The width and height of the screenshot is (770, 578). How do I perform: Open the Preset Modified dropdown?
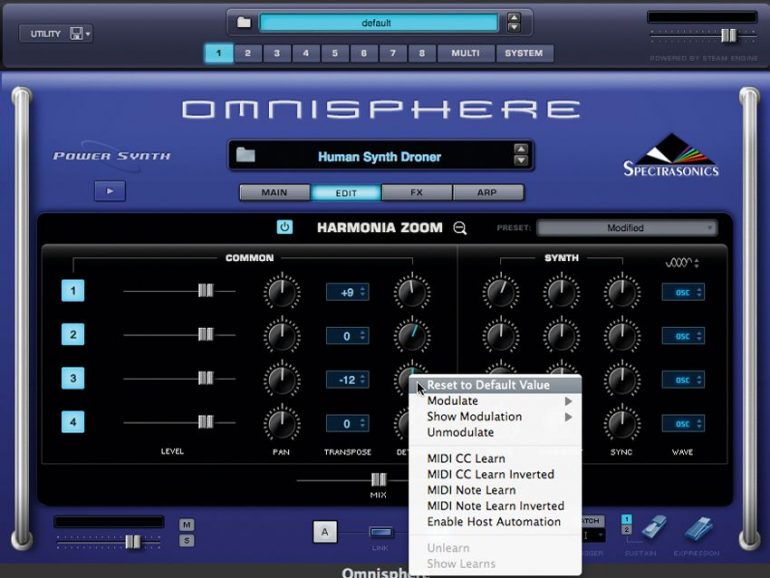click(x=627, y=228)
